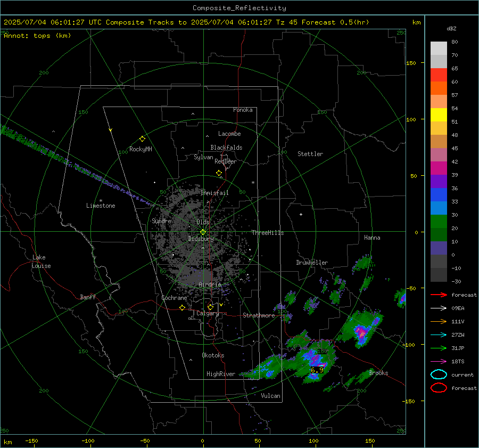Image resolution: width=479 pixels, height=448 pixels.
Task: Click the UTC Composite Tracks timestamp header
Action: (x=186, y=22)
